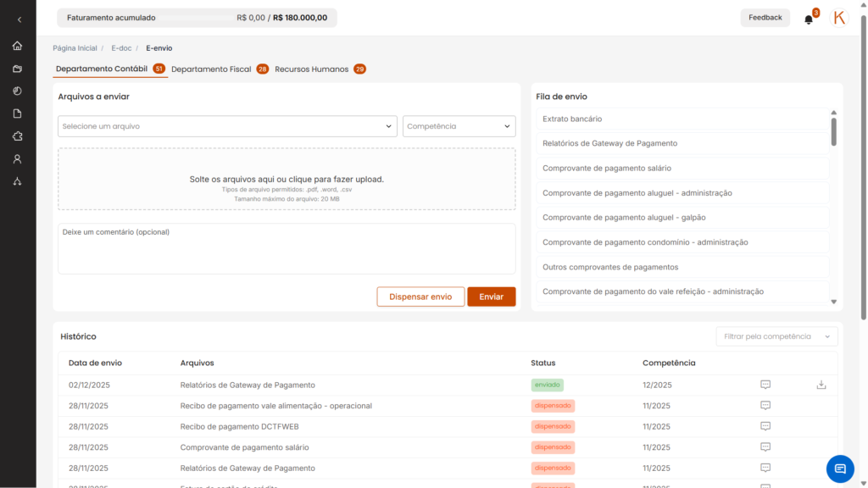This screenshot has width=868, height=488.
Task: Click the Enviar button
Action: 491,297
